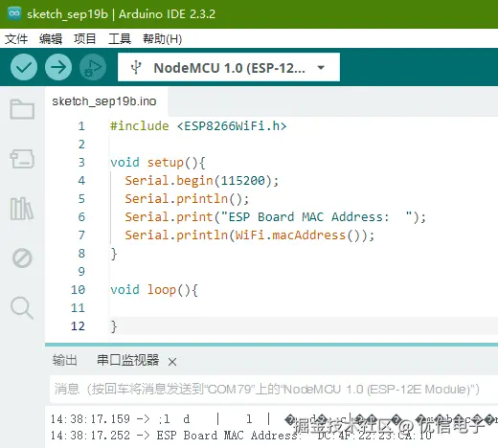Open the Boards Manager sidebar icon
Viewport: 498px width, 448px height.
[x=22, y=159]
